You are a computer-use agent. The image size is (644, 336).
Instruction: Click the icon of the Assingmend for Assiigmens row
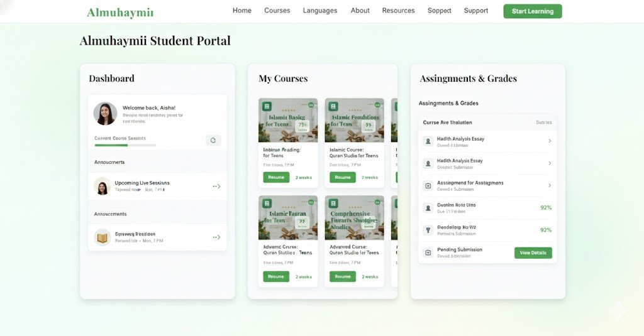point(428,186)
